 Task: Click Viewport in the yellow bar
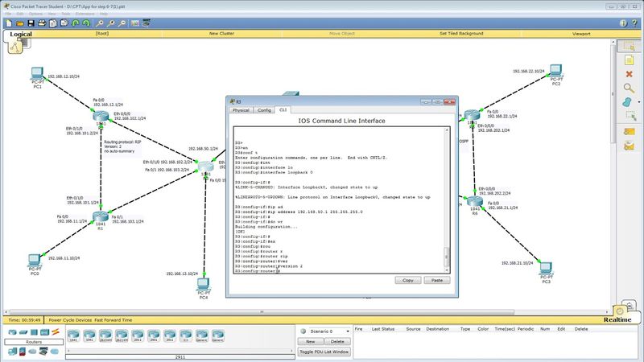click(x=581, y=34)
